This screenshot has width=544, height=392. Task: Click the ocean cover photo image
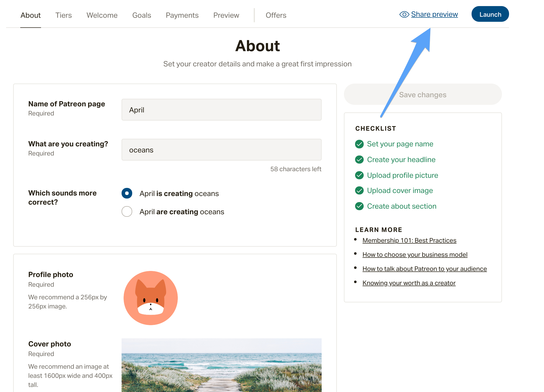(x=221, y=365)
